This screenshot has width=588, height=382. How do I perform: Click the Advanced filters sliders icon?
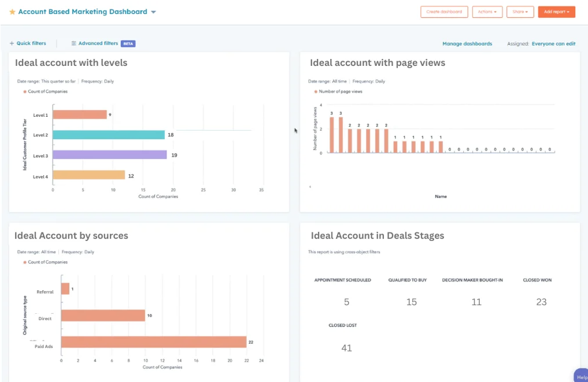point(73,43)
